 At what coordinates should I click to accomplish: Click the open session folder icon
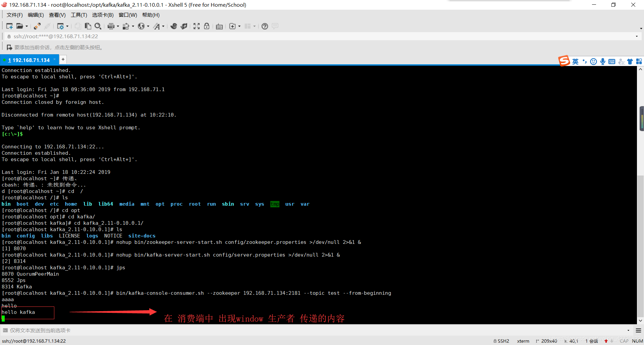coord(20,26)
